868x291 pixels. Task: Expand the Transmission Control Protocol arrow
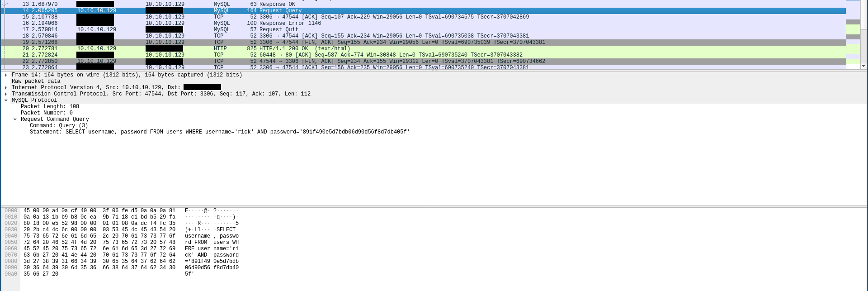click(5, 94)
